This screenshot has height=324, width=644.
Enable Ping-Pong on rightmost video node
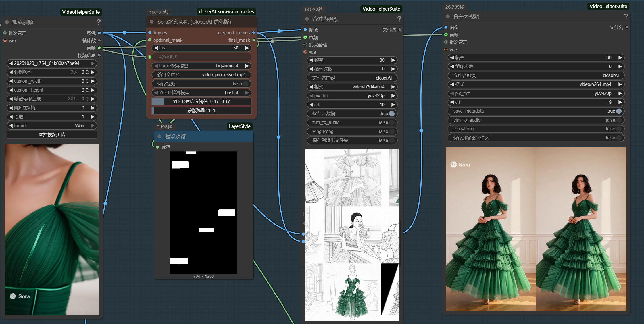pos(619,129)
